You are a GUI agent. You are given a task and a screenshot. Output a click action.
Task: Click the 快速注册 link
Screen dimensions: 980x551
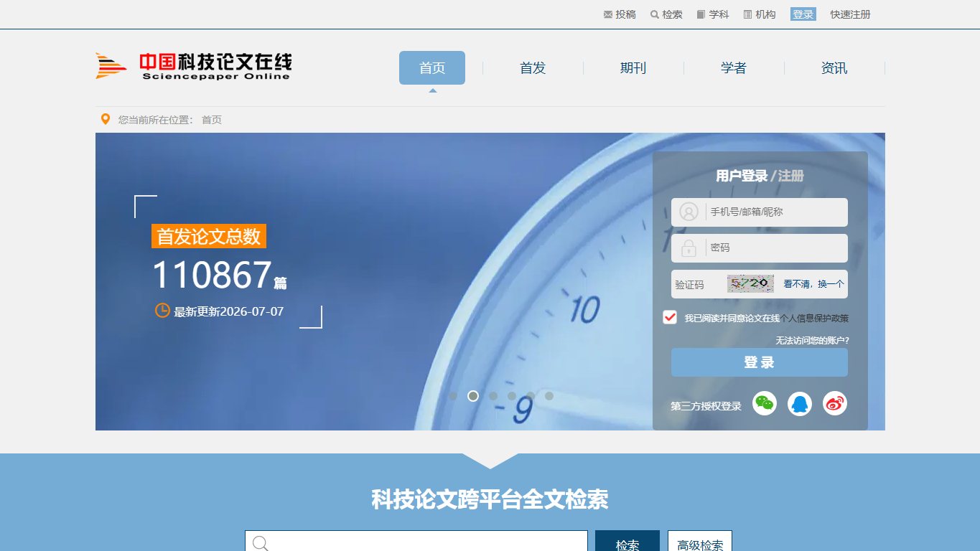pyautogui.click(x=851, y=14)
